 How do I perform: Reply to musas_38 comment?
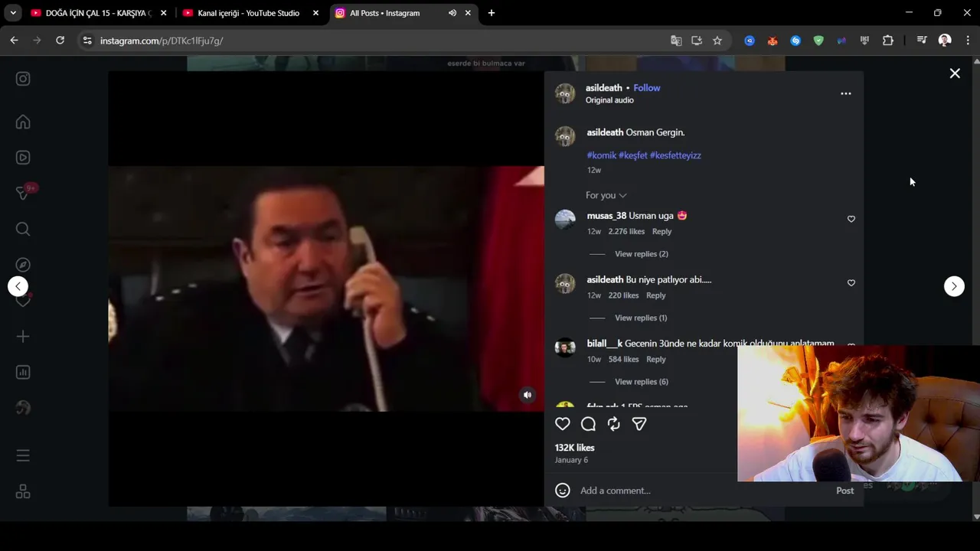pos(661,231)
